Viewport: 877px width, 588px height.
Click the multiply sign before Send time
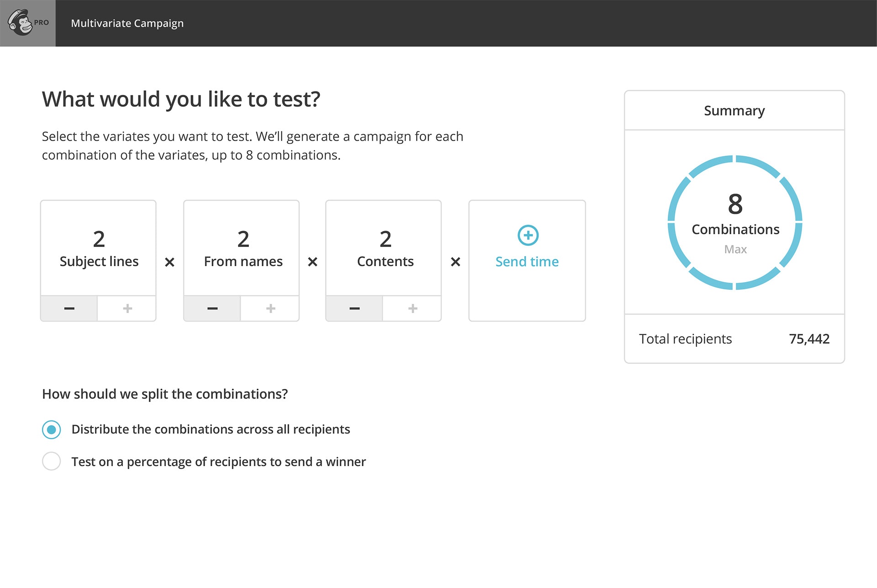coord(455,262)
